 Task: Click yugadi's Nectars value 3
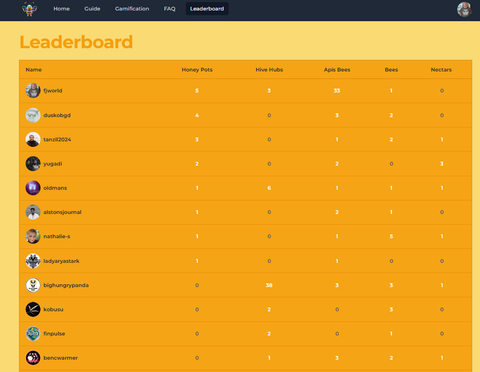(442, 164)
